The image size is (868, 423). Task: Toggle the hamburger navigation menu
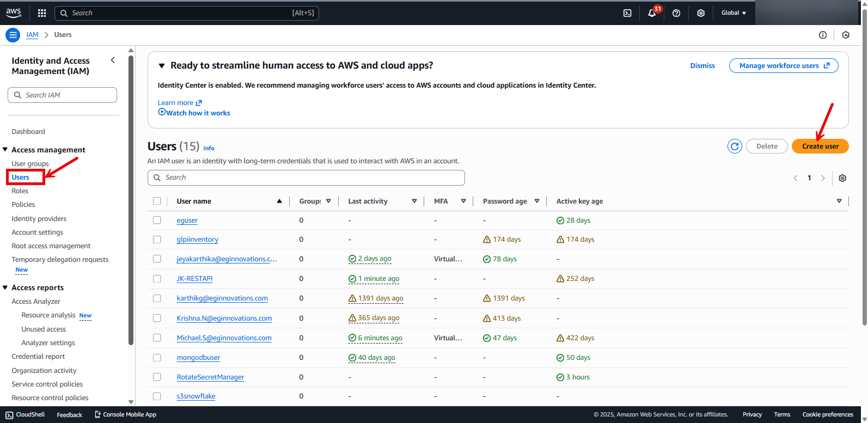coord(13,35)
